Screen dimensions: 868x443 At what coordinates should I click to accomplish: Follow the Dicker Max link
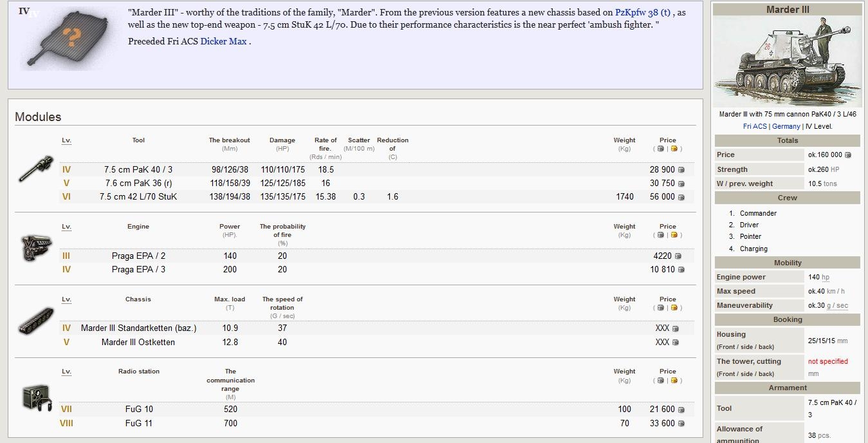click(x=223, y=41)
